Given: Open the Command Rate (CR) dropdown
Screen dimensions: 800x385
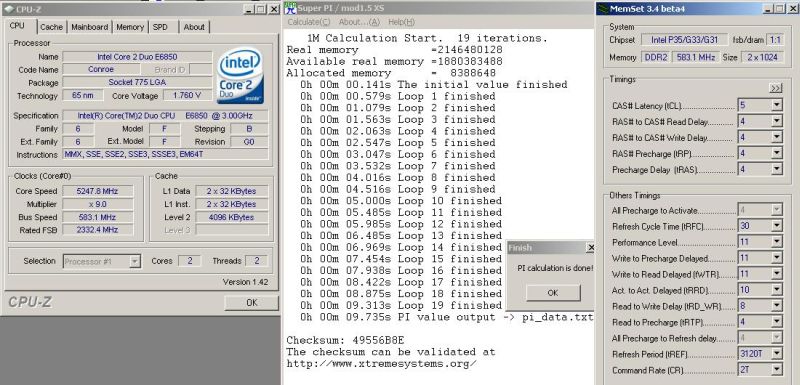Looking at the screenshot, I should pyautogui.click(x=776, y=370).
